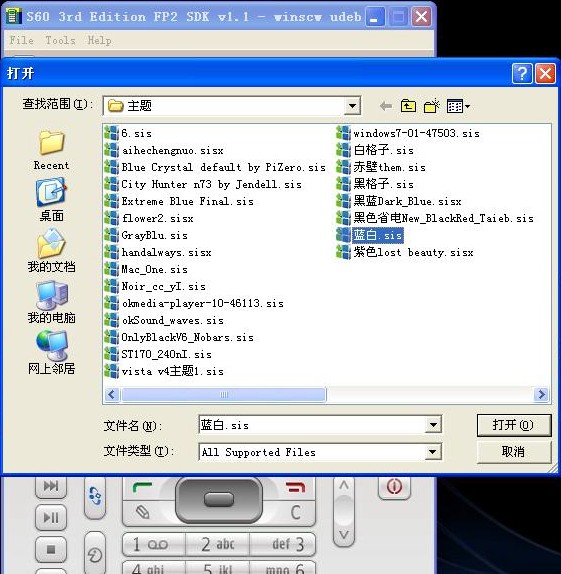Screen dimensions: 561x574
Task: Select the file 紫色lost beauty.sisx
Action: tap(405, 252)
